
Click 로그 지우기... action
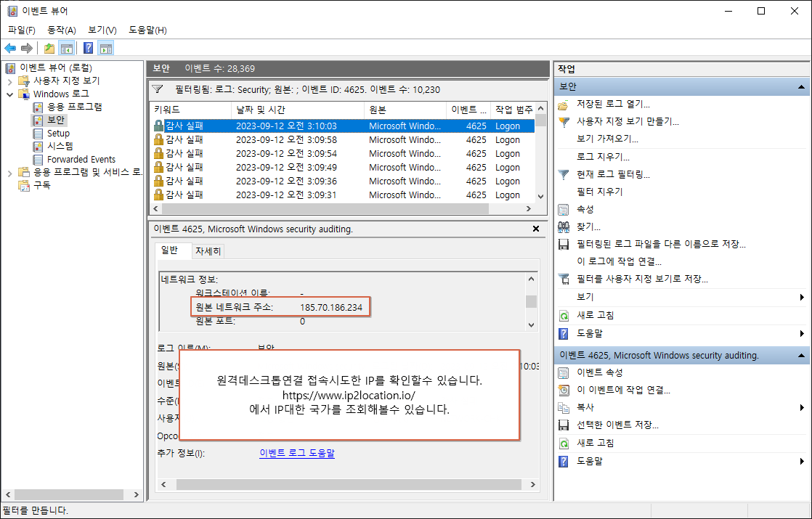pos(604,157)
